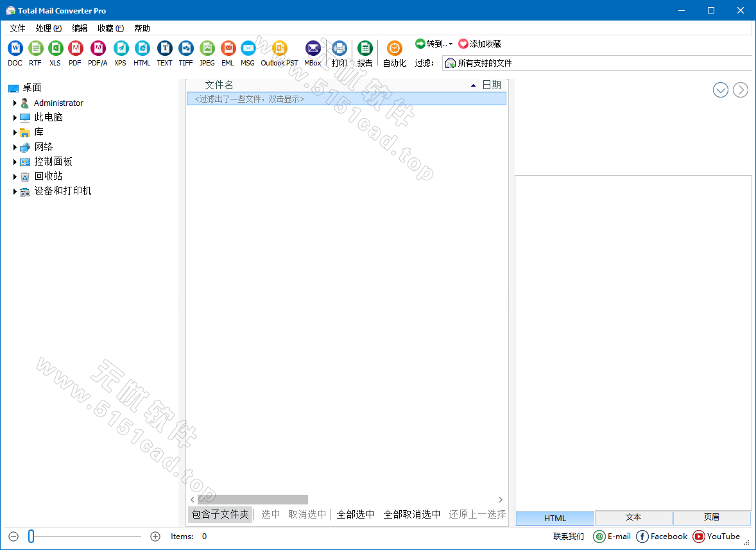Click the Outlook PST icon

279,48
